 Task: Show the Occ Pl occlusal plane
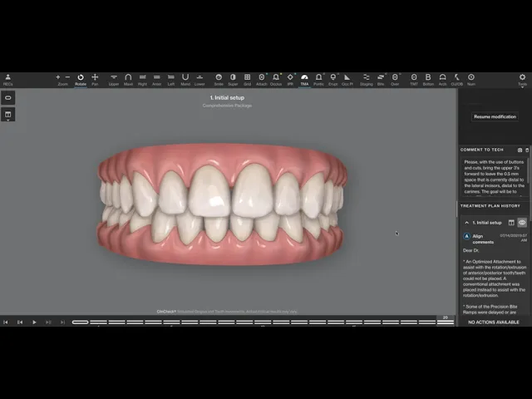click(347, 80)
